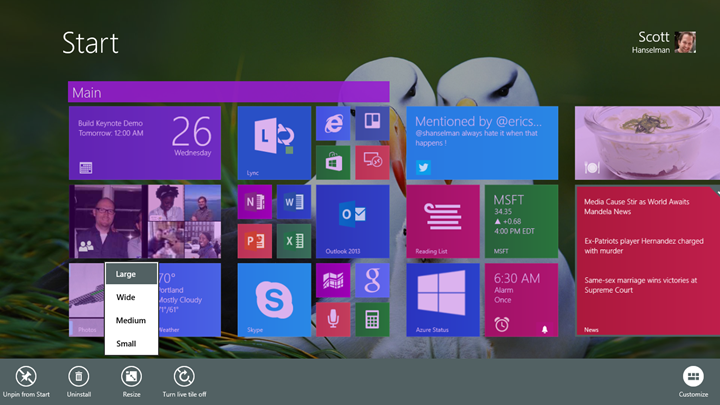Click the Customize button
The height and width of the screenshot is (405, 720).
[693, 382]
